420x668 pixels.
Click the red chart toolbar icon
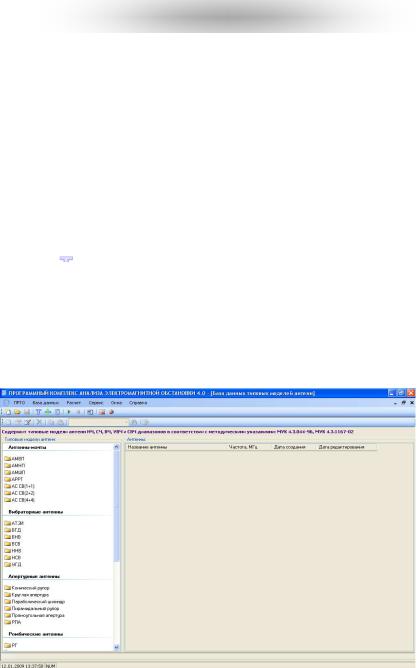pyautogui.click(x=102, y=412)
